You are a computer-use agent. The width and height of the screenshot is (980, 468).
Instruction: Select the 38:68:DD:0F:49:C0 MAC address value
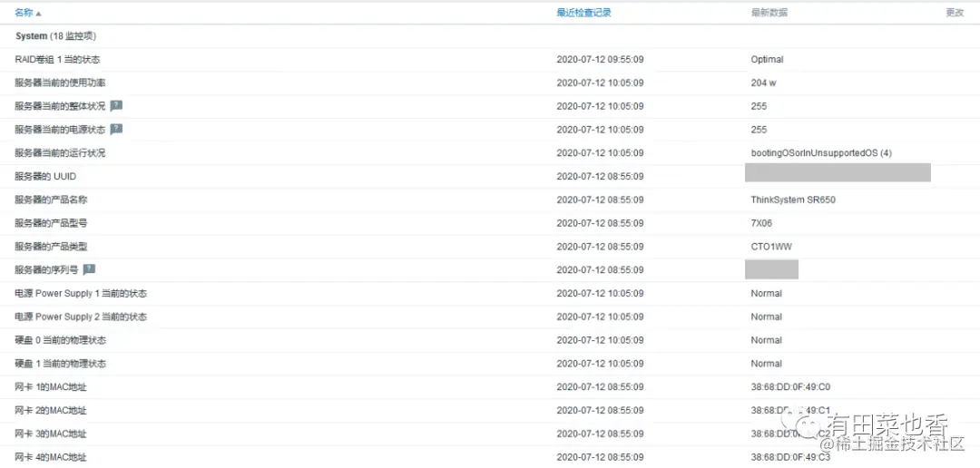point(790,386)
